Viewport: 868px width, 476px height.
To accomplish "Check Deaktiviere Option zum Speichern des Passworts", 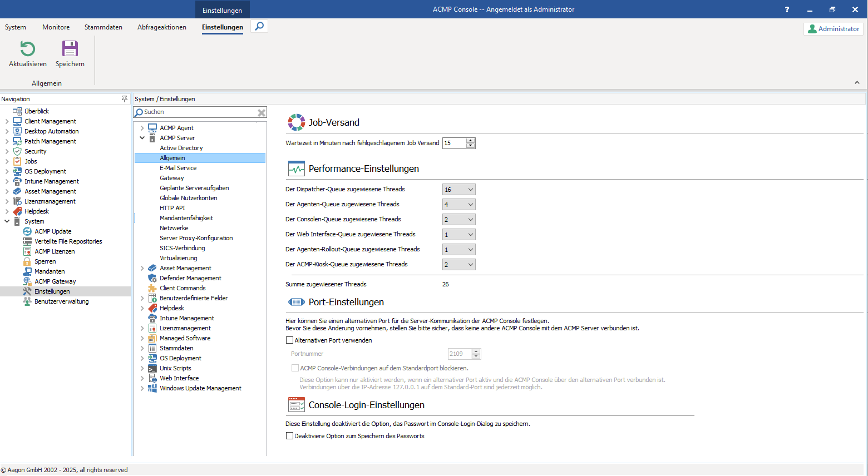I will coord(289,435).
